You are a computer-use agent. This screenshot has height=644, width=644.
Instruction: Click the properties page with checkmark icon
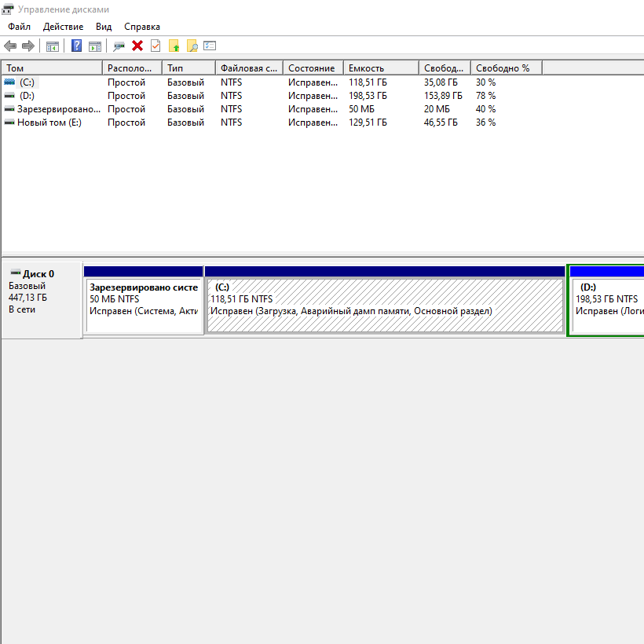pos(156,46)
